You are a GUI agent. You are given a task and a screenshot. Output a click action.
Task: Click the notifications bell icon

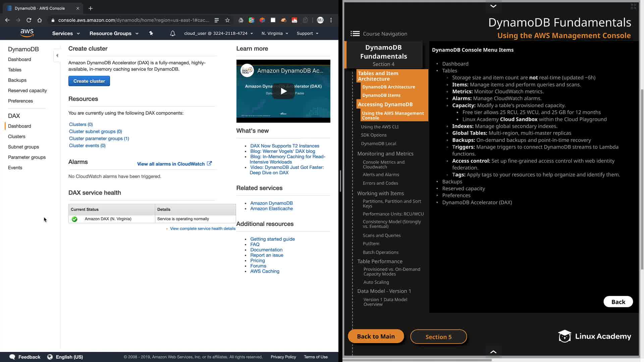[x=172, y=34]
